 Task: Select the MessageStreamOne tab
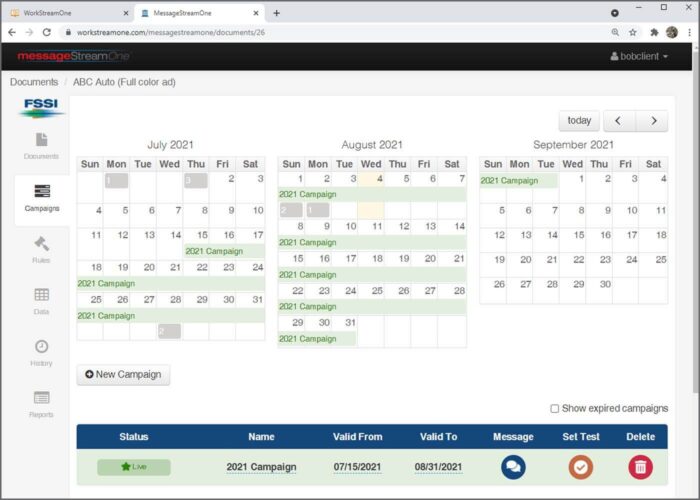[x=200, y=13]
